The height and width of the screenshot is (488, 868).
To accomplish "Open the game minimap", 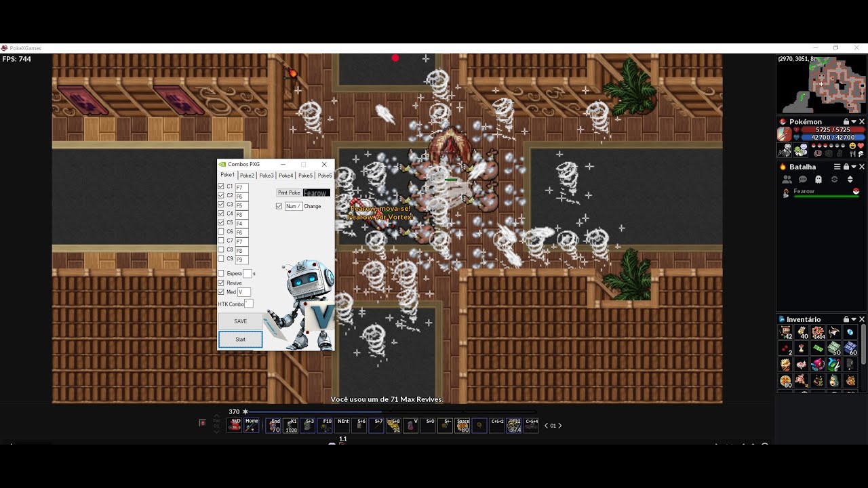I will click(821, 84).
